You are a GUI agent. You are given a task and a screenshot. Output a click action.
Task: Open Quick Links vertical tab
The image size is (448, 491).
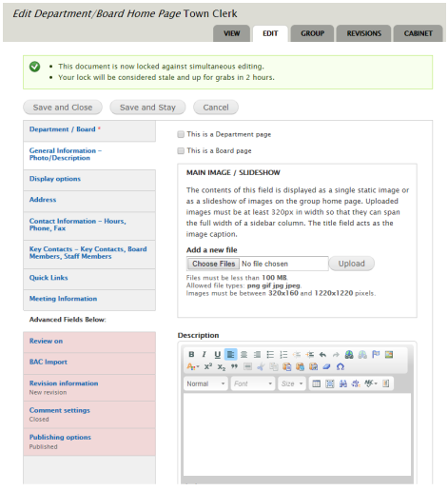89,279
